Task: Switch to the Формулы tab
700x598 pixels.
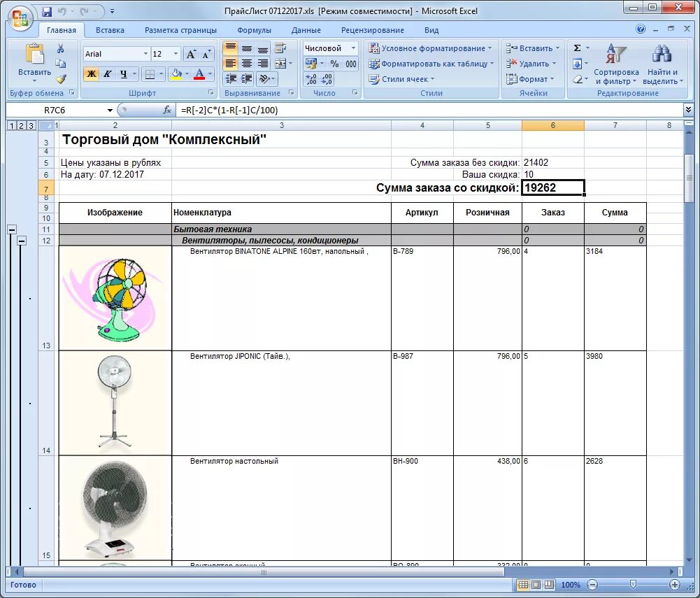Action: tap(254, 30)
